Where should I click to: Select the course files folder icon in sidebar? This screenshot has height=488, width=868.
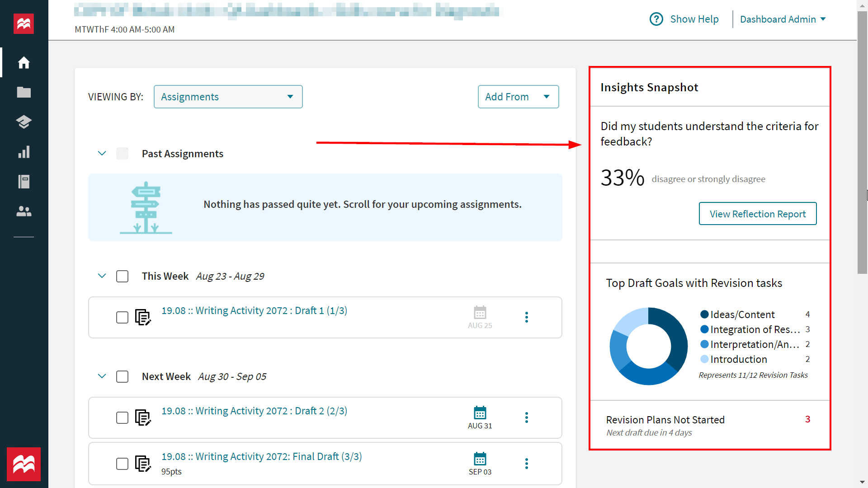click(x=24, y=92)
